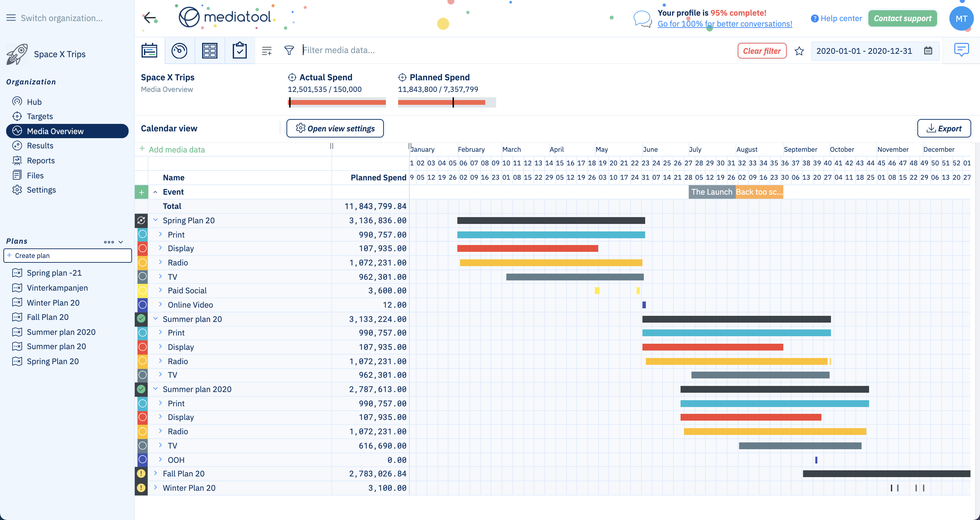The height and width of the screenshot is (520, 980).
Task: Favorite this filter with the star icon
Action: click(799, 51)
